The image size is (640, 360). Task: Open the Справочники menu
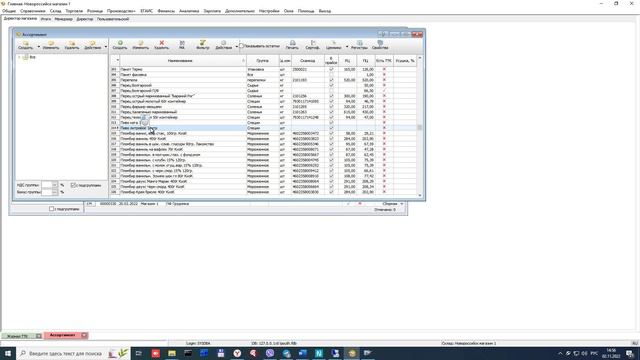point(33,11)
